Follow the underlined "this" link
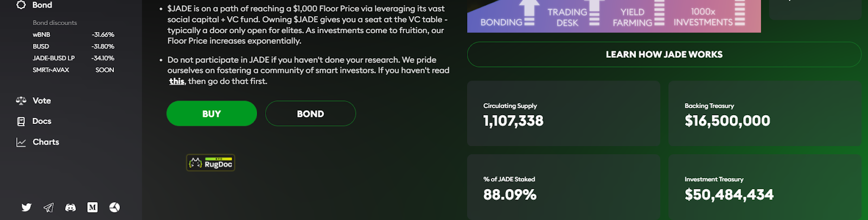 [x=177, y=81]
